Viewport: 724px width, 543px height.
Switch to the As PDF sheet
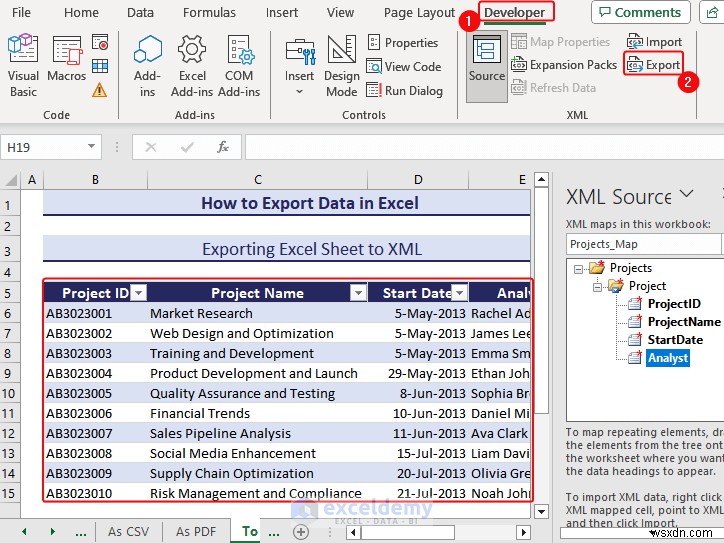[x=196, y=531]
